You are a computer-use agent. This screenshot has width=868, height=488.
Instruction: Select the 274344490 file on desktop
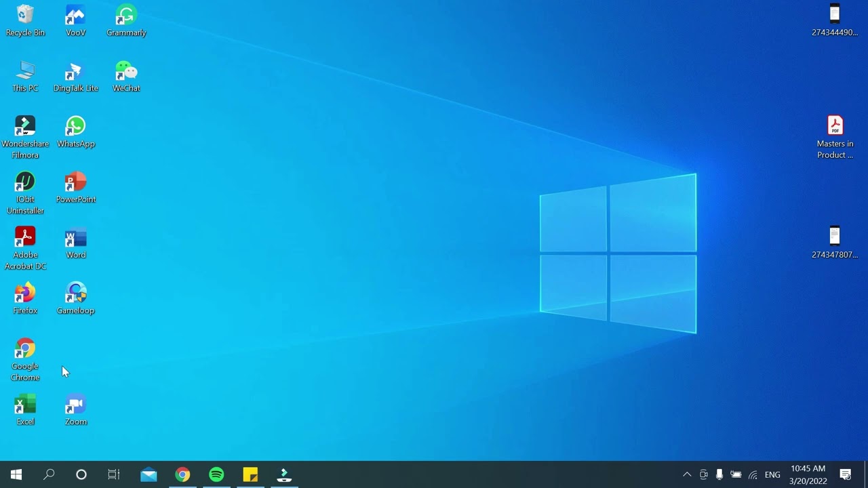835,20
